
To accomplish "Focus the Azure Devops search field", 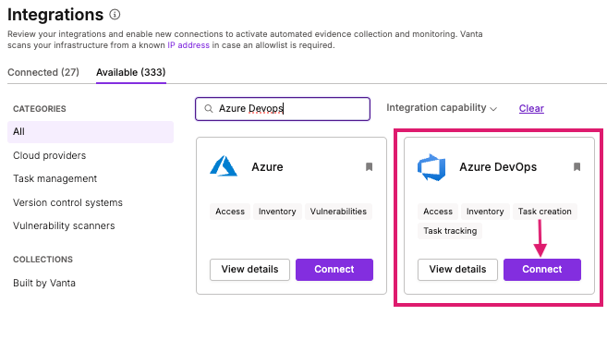I will click(x=283, y=109).
